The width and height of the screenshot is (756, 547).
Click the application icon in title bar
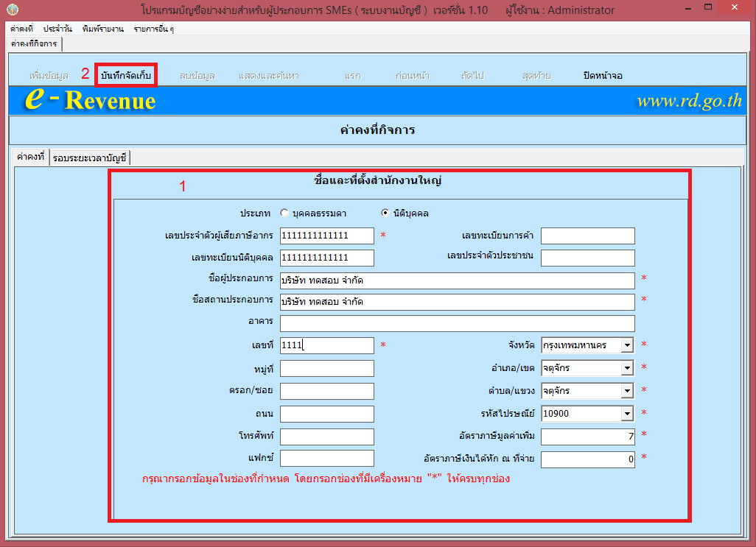pos(12,9)
